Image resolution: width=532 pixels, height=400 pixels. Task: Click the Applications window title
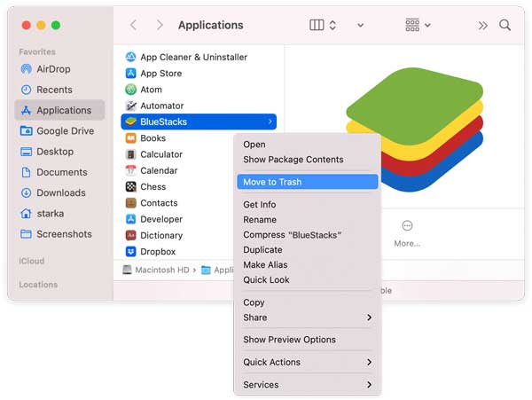pos(211,25)
